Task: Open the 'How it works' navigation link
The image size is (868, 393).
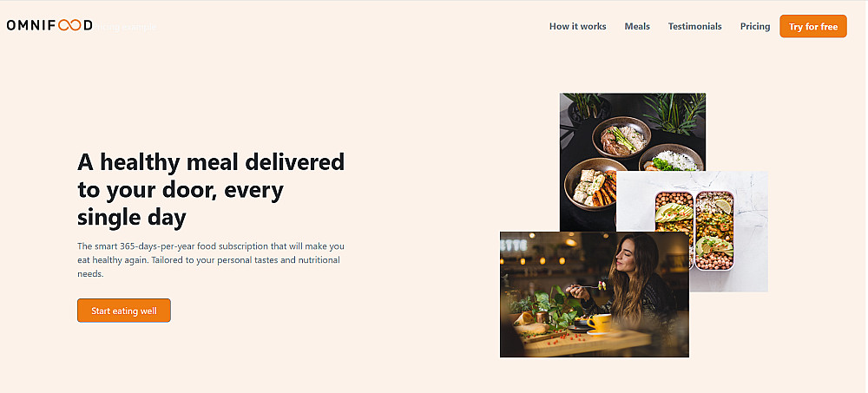Action: point(577,26)
